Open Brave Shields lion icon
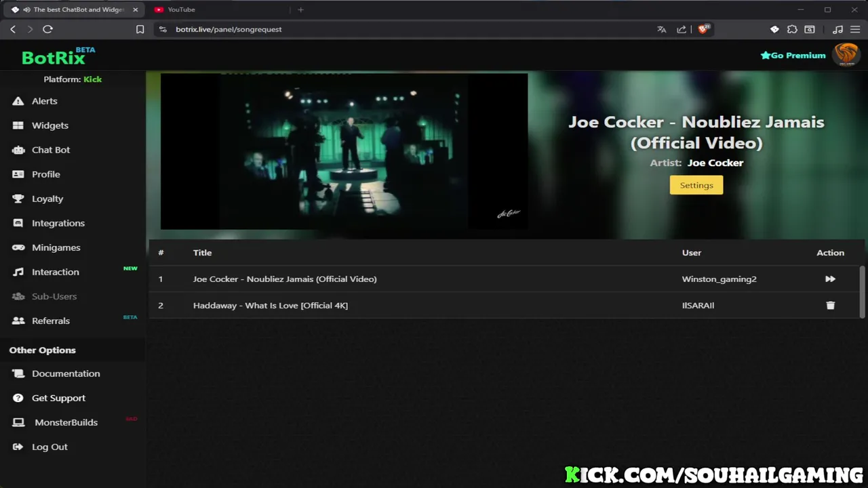 pos(703,29)
